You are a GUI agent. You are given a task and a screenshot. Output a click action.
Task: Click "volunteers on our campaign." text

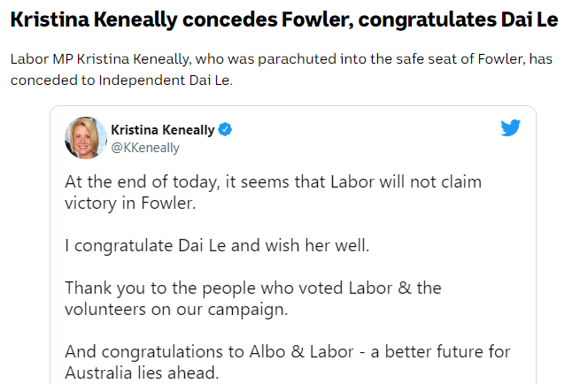click(176, 309)
